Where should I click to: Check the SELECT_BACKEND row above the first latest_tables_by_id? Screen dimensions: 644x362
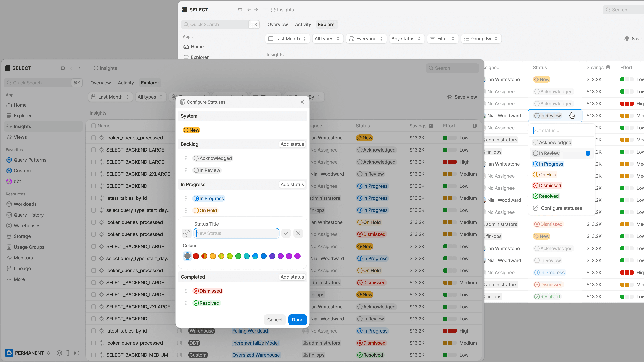pos(94,186)
